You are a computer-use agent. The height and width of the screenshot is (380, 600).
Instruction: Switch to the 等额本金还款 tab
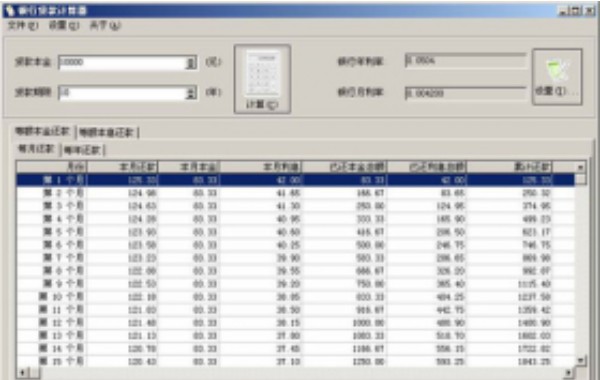pos(42,132)
